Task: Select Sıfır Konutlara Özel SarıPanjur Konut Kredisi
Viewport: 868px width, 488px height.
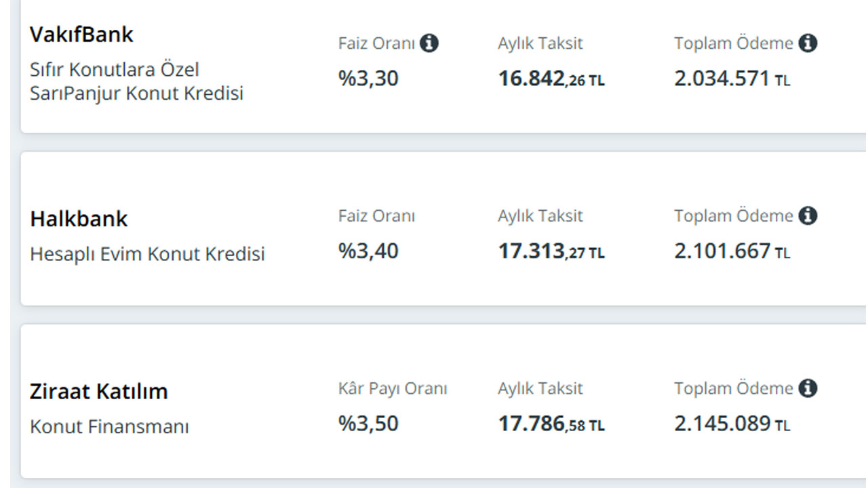Action: click(136, 81)
